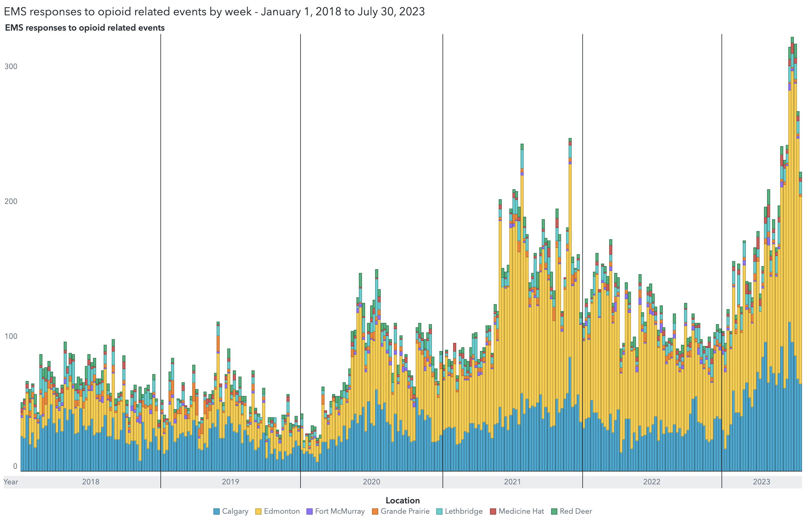This screenshot has height=519, width=812.
Task: Click the 2023 year label
Action: (x=762, y=481)
